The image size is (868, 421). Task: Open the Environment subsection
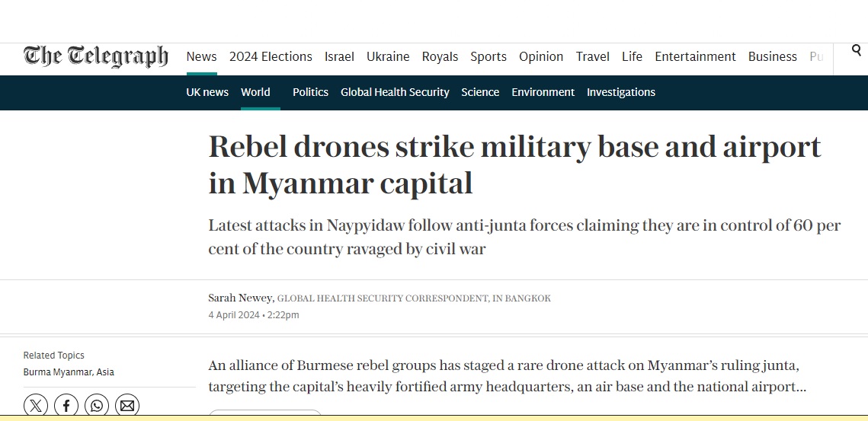(x=543, y=92)
